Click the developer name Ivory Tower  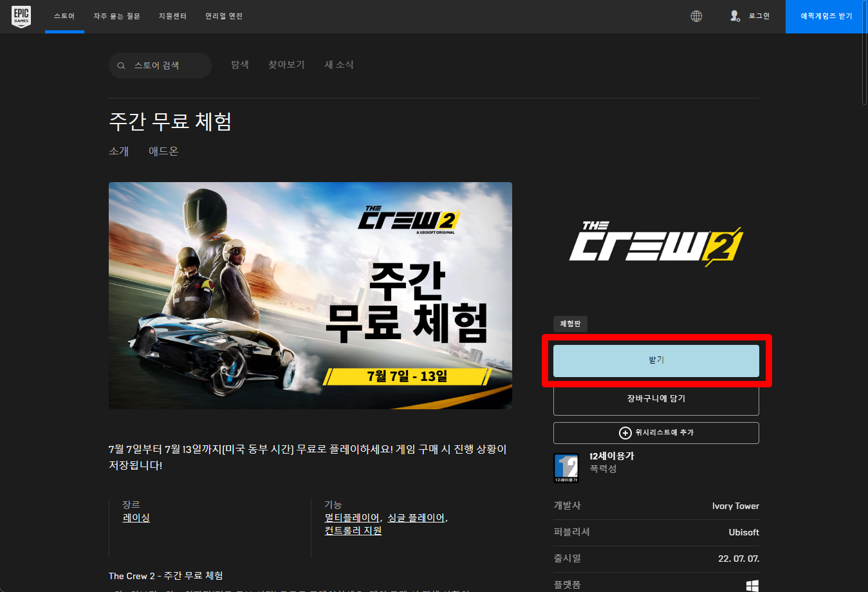click(x=735, y=506)
